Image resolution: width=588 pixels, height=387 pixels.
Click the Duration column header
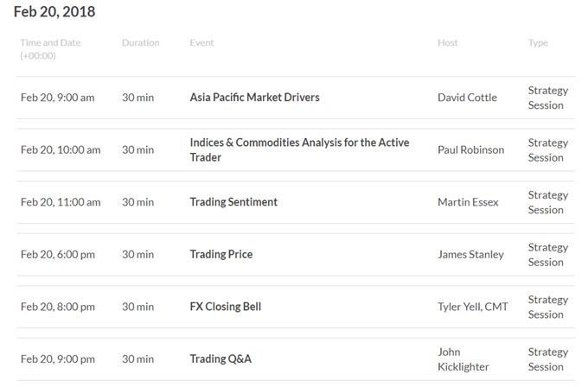[141, 42]
